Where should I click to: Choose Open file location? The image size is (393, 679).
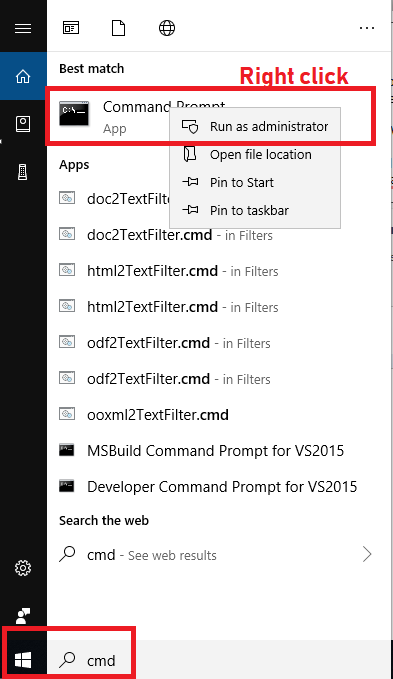point(255,155)
